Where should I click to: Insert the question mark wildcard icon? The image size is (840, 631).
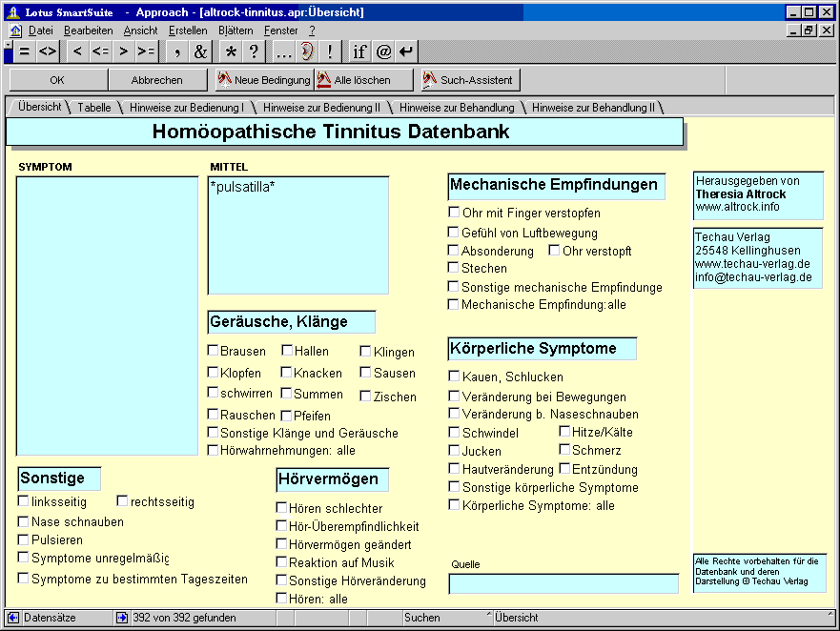(x=254, y=52)
